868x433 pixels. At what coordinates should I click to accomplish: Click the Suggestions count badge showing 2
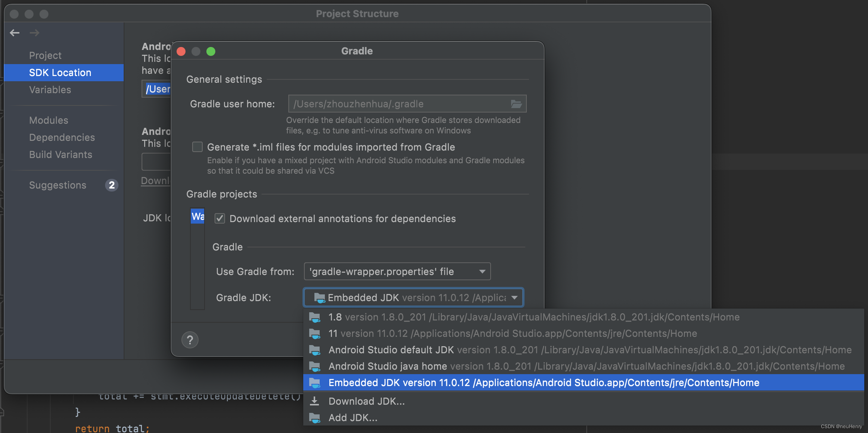coord(111,185)
